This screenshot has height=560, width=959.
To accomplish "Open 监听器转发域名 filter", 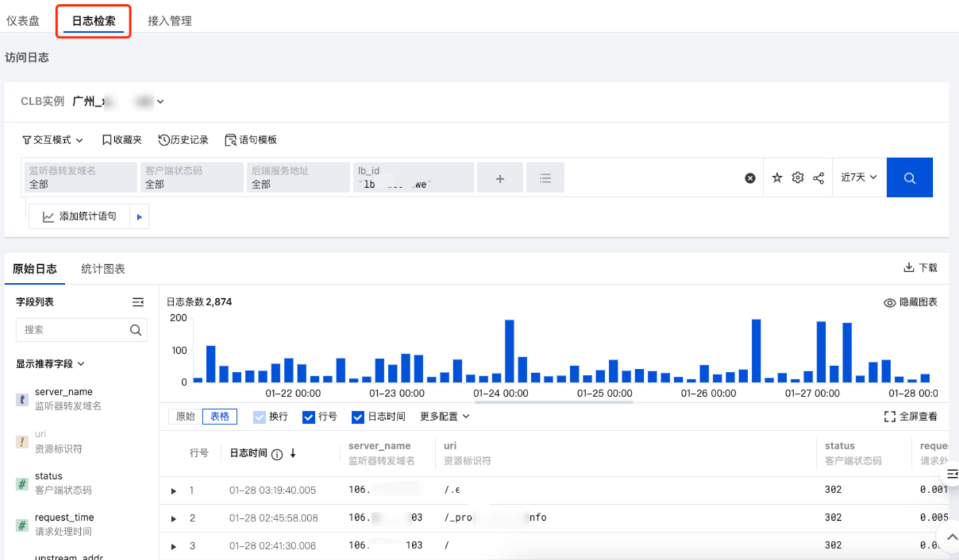I will [x=80, y=177].
